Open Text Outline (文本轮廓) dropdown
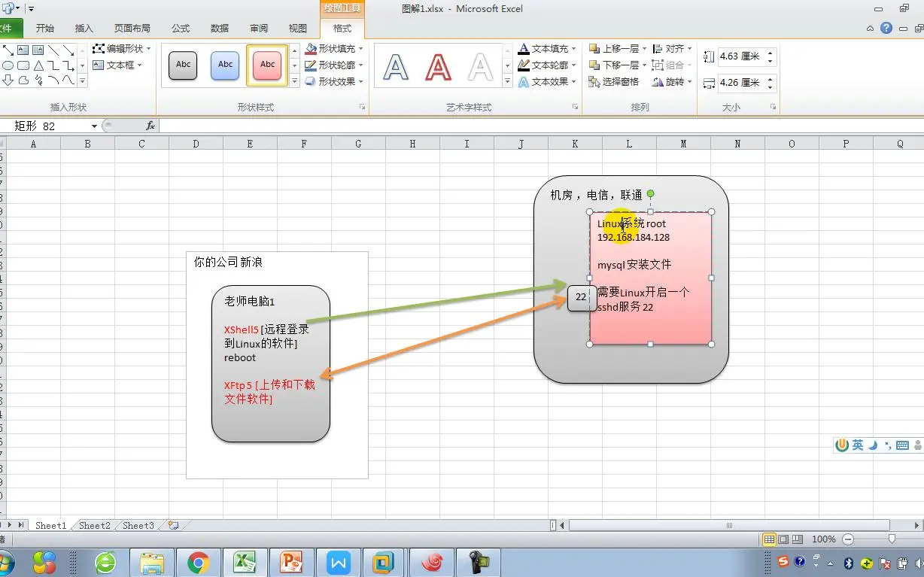Image resolution: width=924 pixels, height=577 pixels. coord(548,65)
